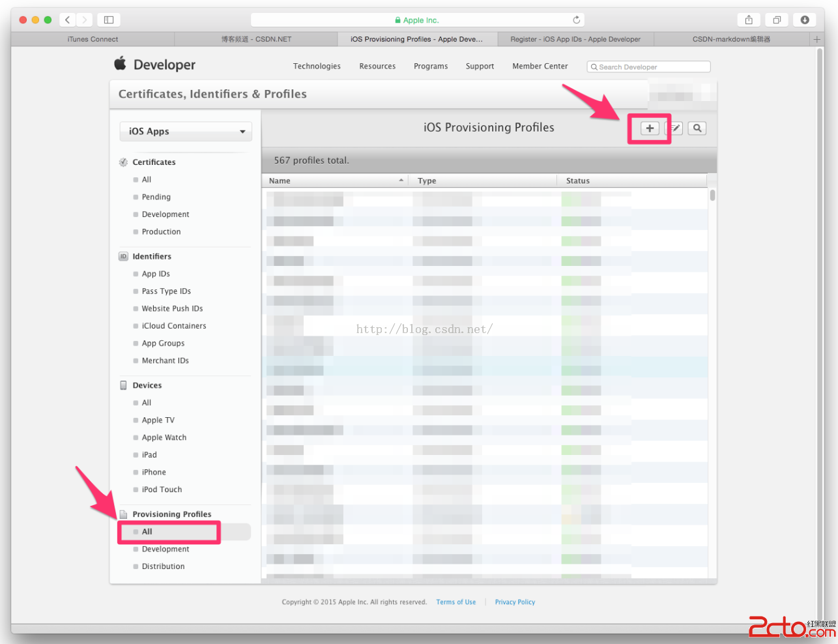Open the iOS Apps platform dropdown

tap(186, 131)
